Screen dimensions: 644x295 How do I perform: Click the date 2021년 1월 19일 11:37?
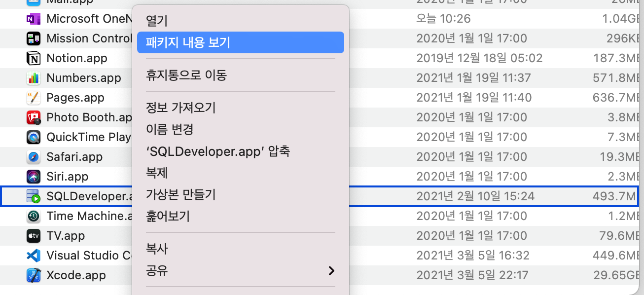pyautogui.click(x=473, y=78)
